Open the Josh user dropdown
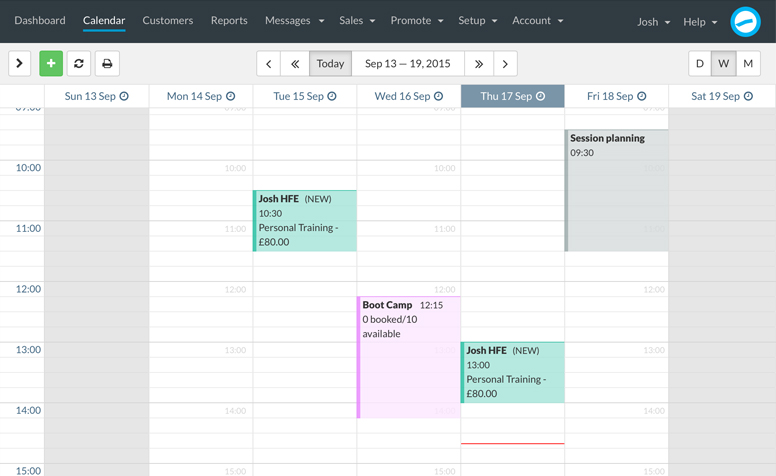Image resolution: width=776 pixels, height=476 pixels. tap(653, 22)
